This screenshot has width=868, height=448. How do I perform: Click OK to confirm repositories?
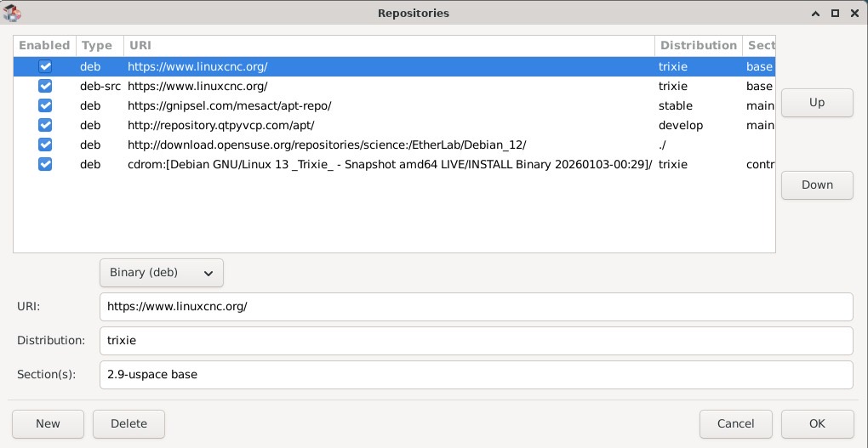(817, 423)
